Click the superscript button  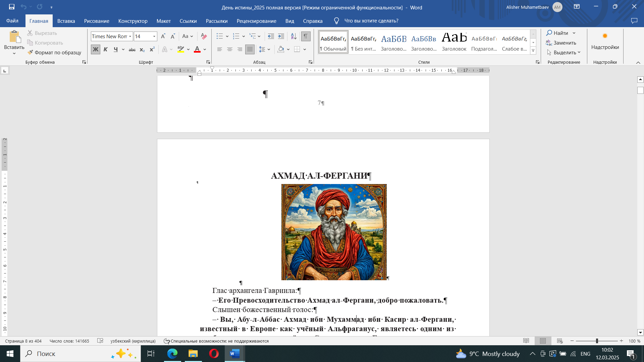tap(152, 50)
